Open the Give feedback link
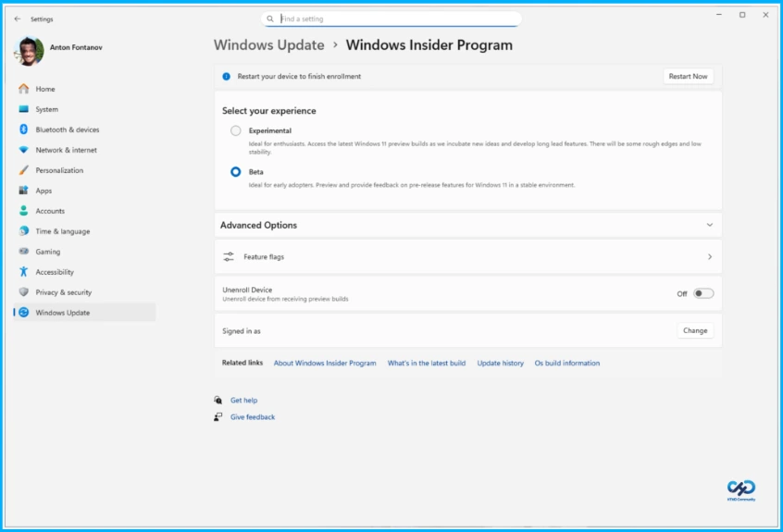Screen dimensions: 783x532 [x=253, y=416]
